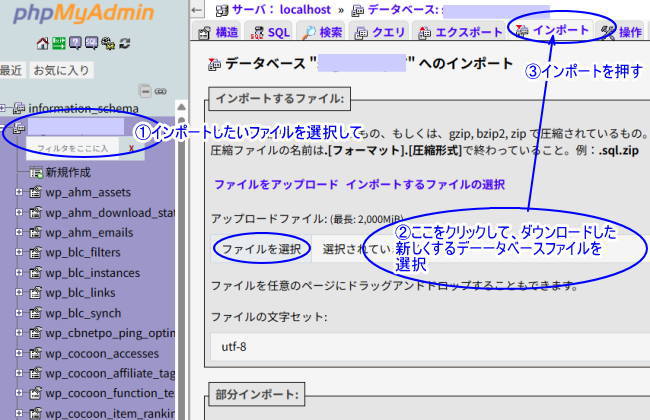
Task: Show the お気に入り favorites tab
Action: 61,70
